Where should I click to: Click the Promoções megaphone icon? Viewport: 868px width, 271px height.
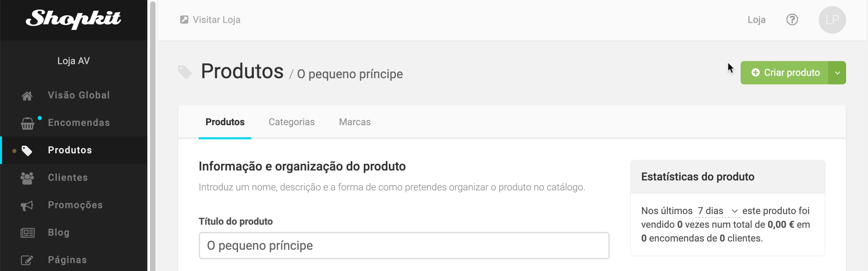(27, 205)
